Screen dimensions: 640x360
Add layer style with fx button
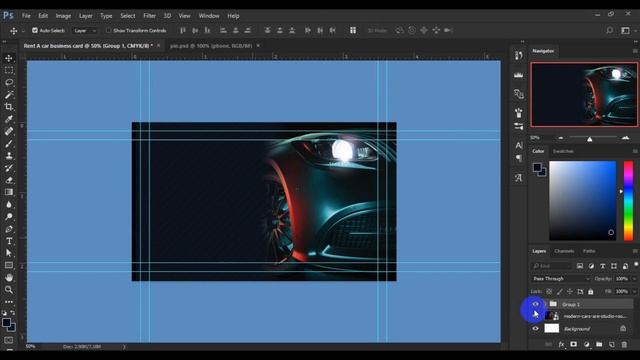561,344
